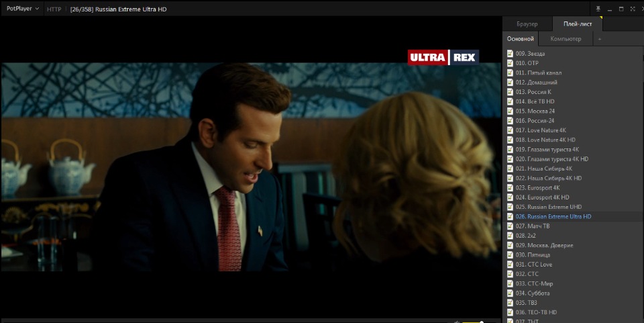Click the HTTP source label in title bar
Screen dimensions: 644x323
click(54, 9)
